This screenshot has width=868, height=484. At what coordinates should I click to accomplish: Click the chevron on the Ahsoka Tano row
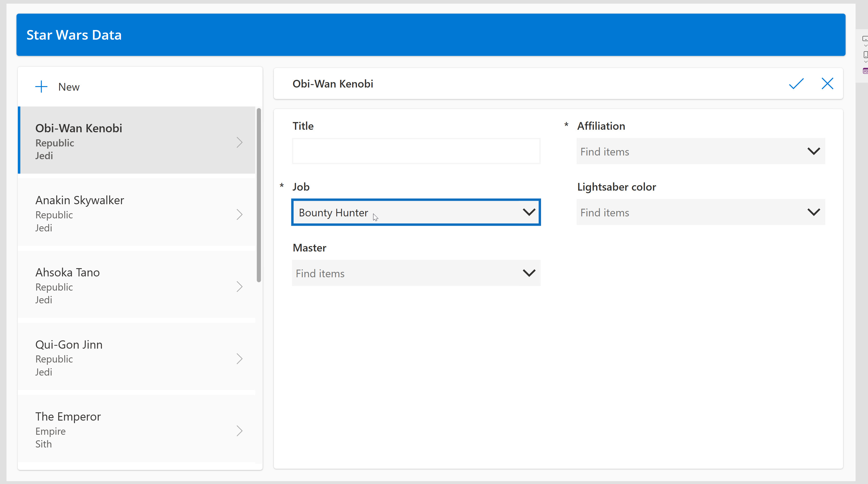[239, 287]
